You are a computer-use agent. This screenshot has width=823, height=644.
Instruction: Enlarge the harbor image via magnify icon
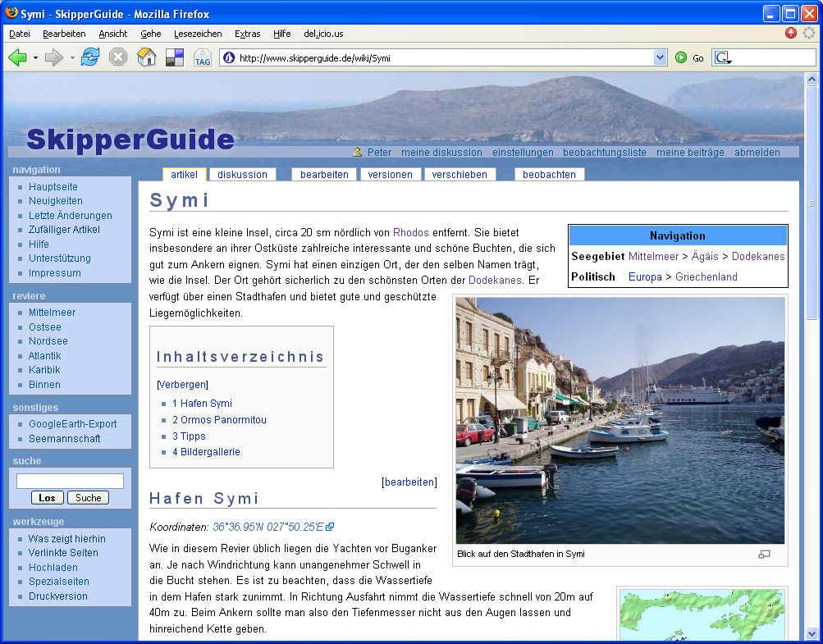(x=764, y=555)
